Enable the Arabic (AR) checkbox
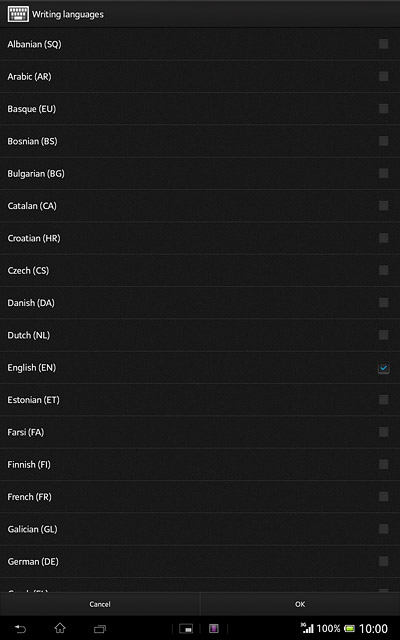This screenshot has width=400, height=640. pyautogui.click(x=383, y=76)
